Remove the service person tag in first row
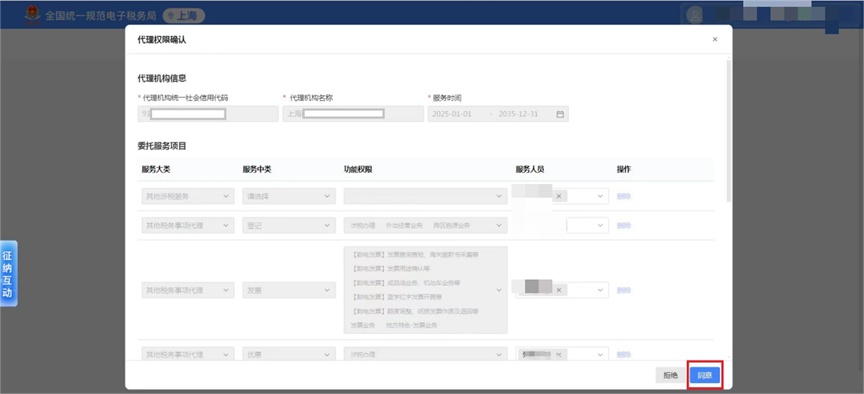This screenshot has width=864, height=394. 559,196
